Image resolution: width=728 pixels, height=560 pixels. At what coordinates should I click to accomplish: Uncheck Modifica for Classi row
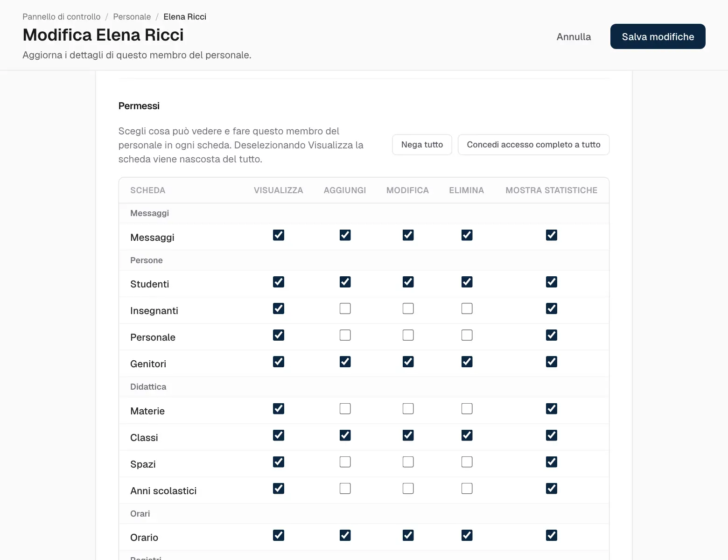[408, 435]
